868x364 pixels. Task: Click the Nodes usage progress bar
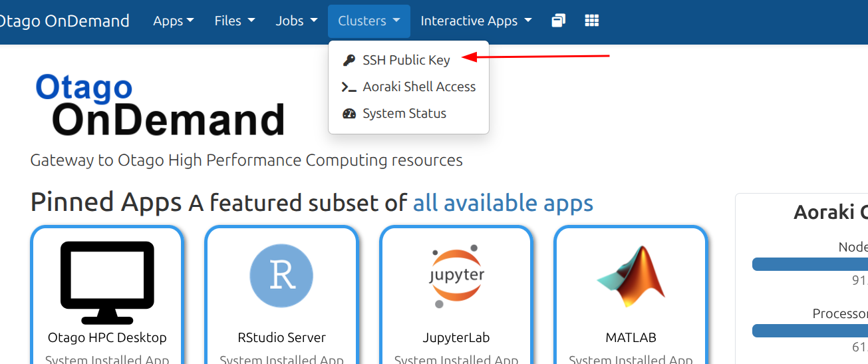[x=810, y=264]
